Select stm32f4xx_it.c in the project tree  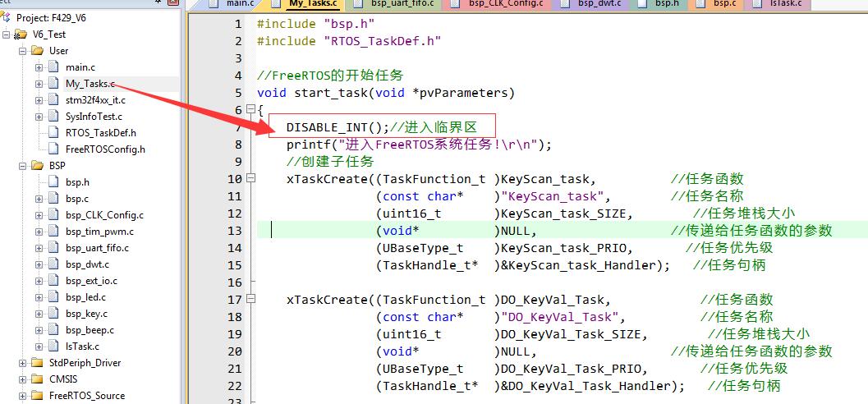95,100
